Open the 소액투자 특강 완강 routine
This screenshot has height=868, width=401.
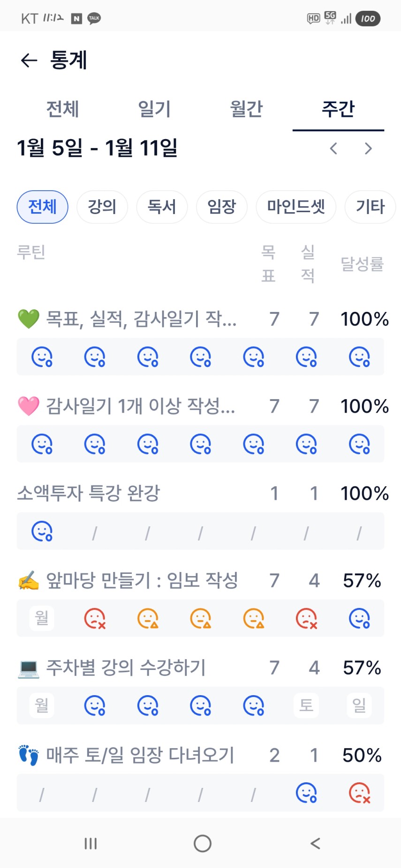click(x=89, y=493)
